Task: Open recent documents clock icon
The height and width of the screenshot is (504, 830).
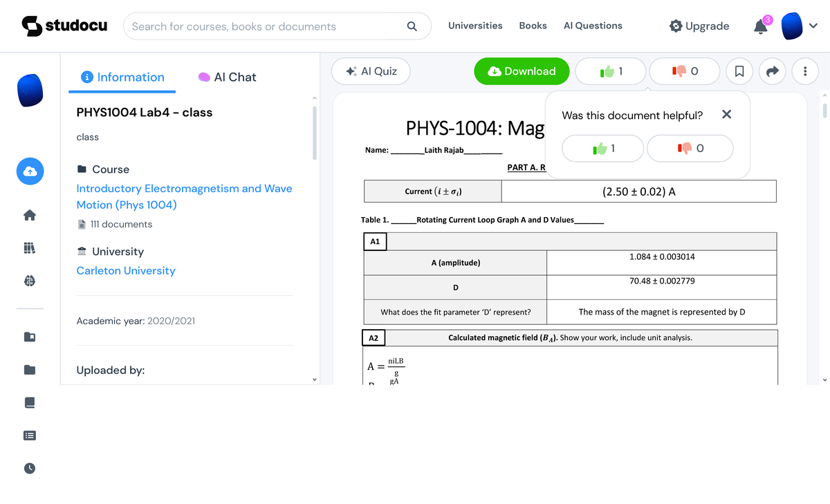Action: tap(30, 468)
